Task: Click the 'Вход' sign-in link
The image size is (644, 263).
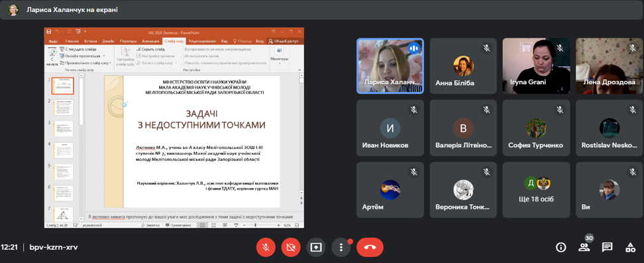Action: pyautogui.click(x=260, y=41)
